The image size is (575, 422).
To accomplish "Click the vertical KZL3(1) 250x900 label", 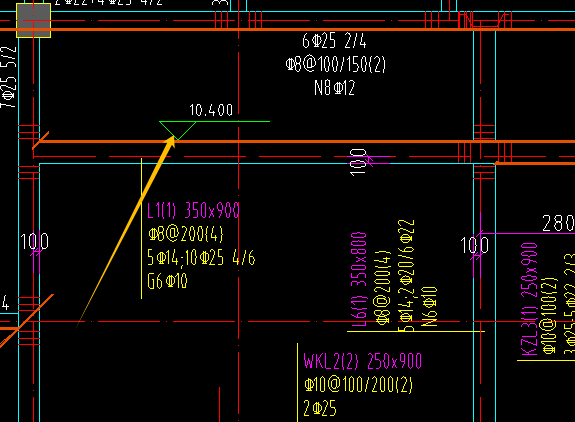I will coord(529,299).
